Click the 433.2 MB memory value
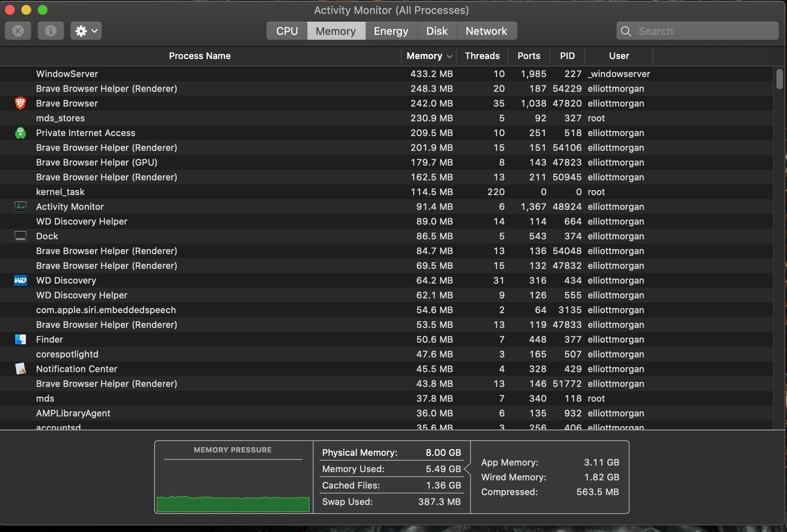The width and height of the screenshot is (787, 532). tap(432, 74)
